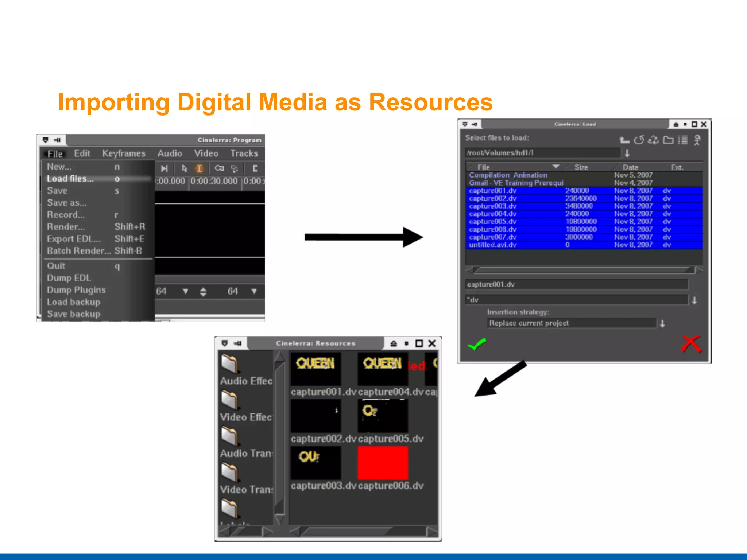Select Load files... menu entry
Image resolution: width=747 pixels, height=560 pixels.
tap(97, 179)
